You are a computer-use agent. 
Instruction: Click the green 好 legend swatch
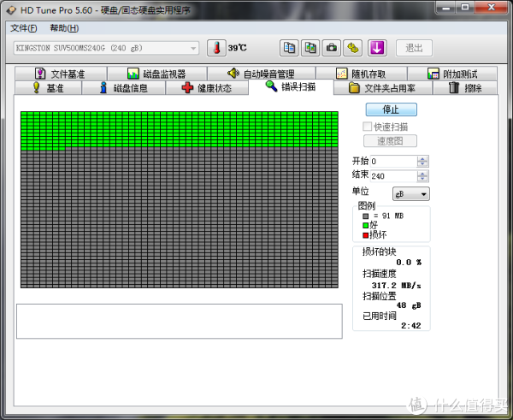click(x=365, y=225)
